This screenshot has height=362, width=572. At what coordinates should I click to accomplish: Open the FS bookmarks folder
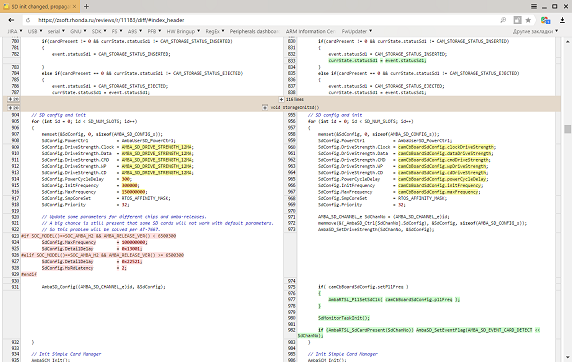(117, 31)
